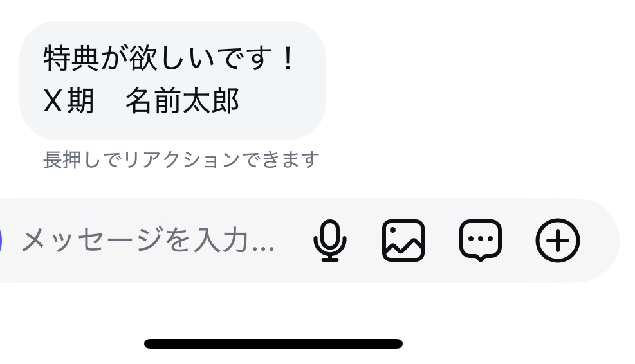Click the circled plus add icon
This screenshot has height=364, width=635.
pyautogui.click(x=558, y=241)
